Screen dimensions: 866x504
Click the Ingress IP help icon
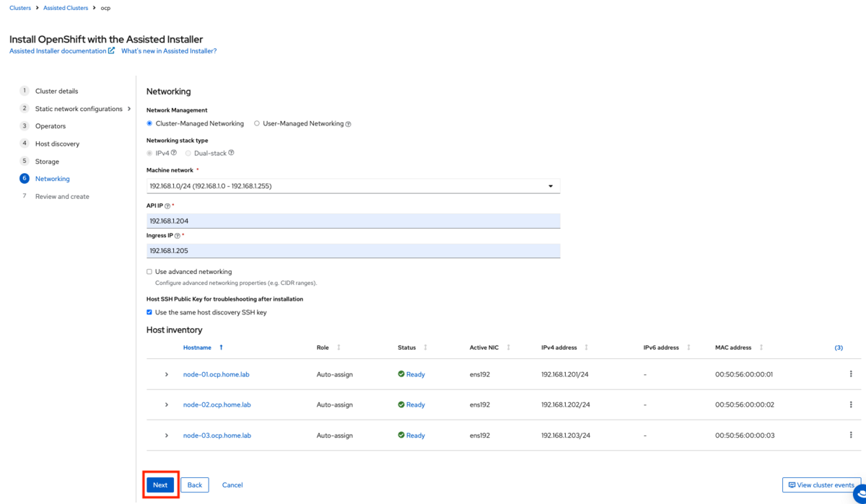(177, 236)
